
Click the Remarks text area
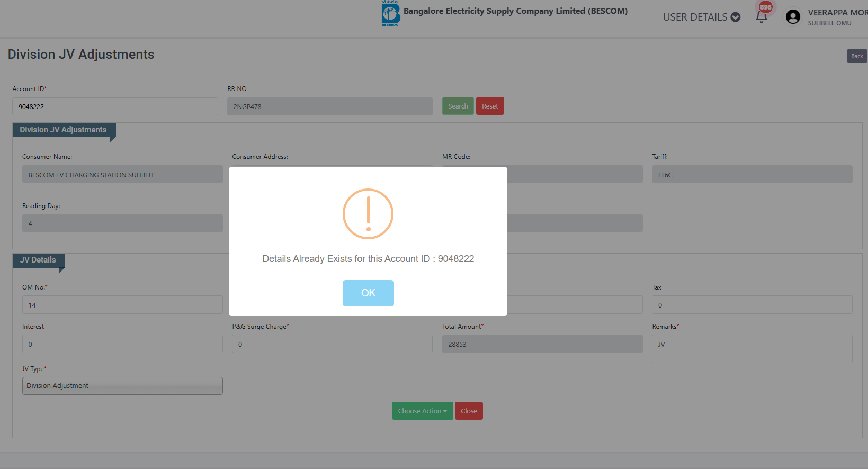[752, 349]
